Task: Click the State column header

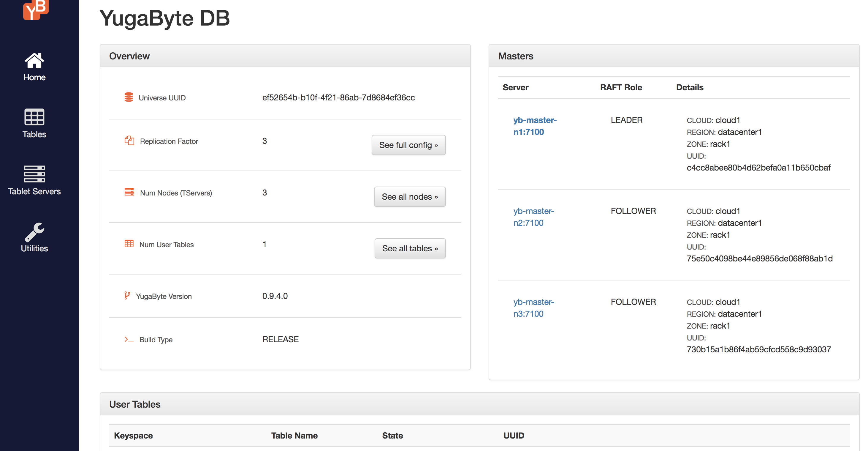Action: [392, 436]
